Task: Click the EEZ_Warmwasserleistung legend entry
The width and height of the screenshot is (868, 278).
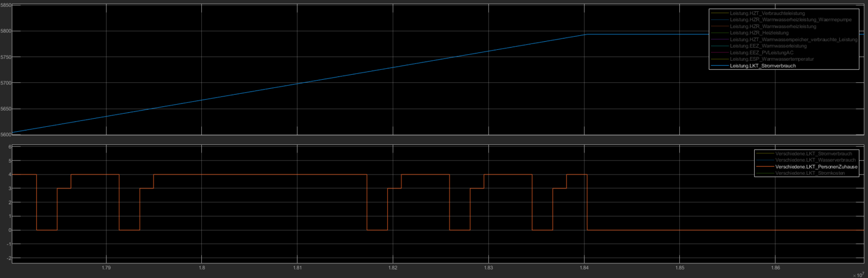Action: (x=768, y=46)
